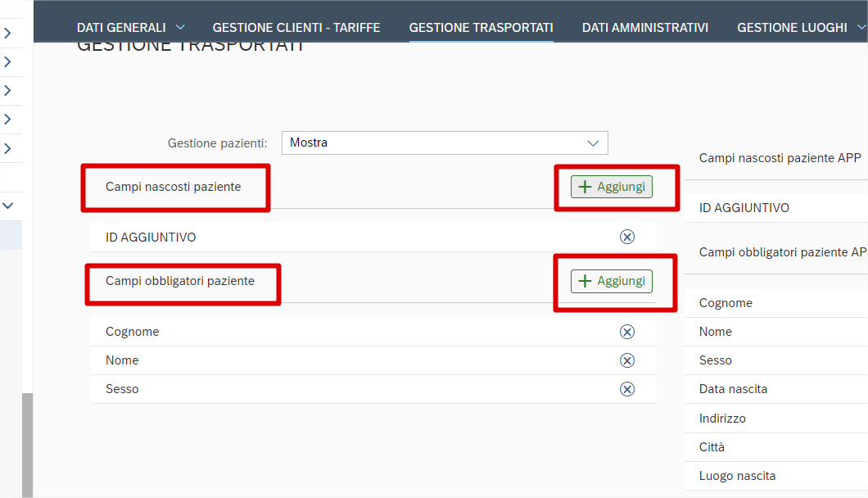Select Data nascita in the APP fields list
Screen dimensions: 868x498
[733, 389]
